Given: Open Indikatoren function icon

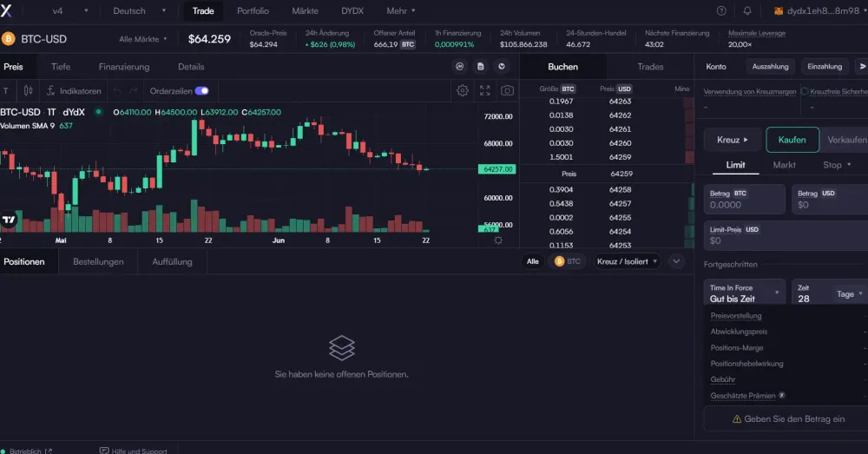Looking at the screenshot, I should point(51,91).
